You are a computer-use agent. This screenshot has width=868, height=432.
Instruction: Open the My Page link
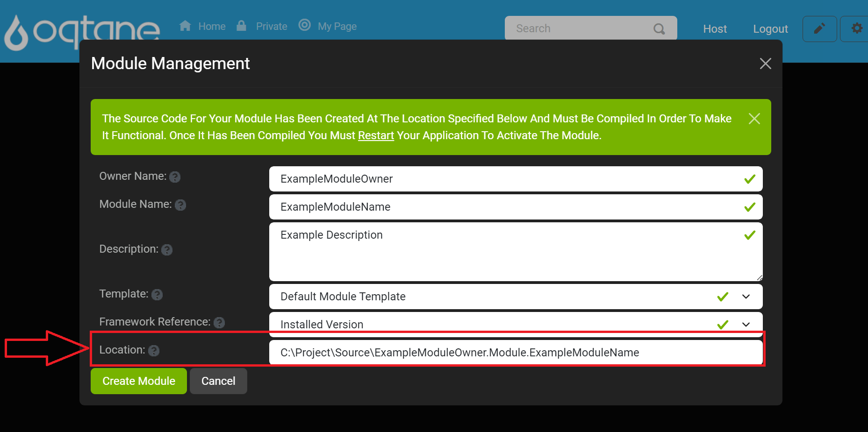tap(337, 27)
